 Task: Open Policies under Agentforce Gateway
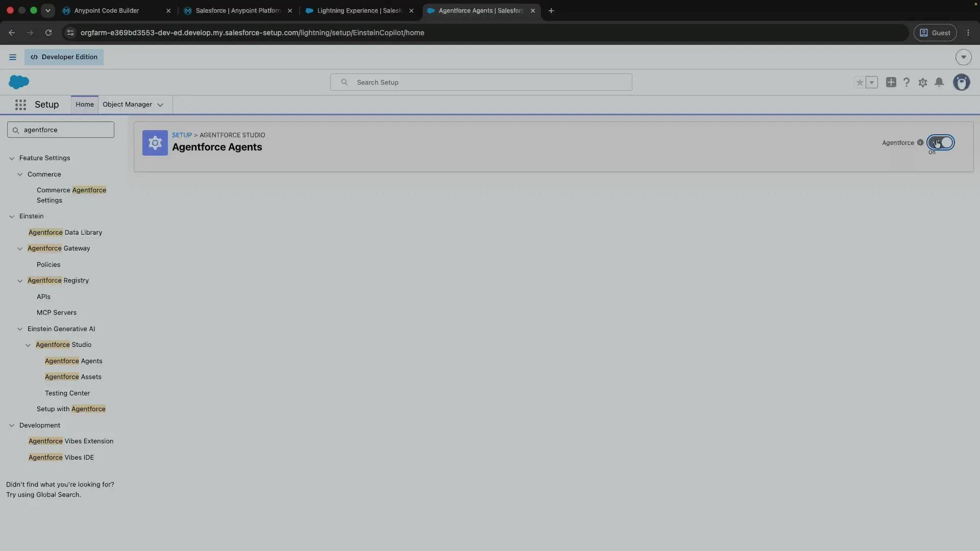(48, 265)
